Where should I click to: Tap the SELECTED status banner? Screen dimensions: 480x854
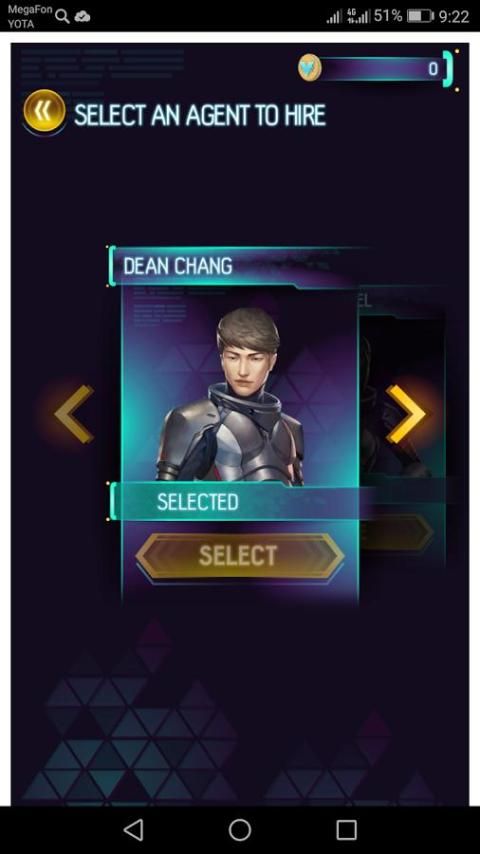[234, 502]
